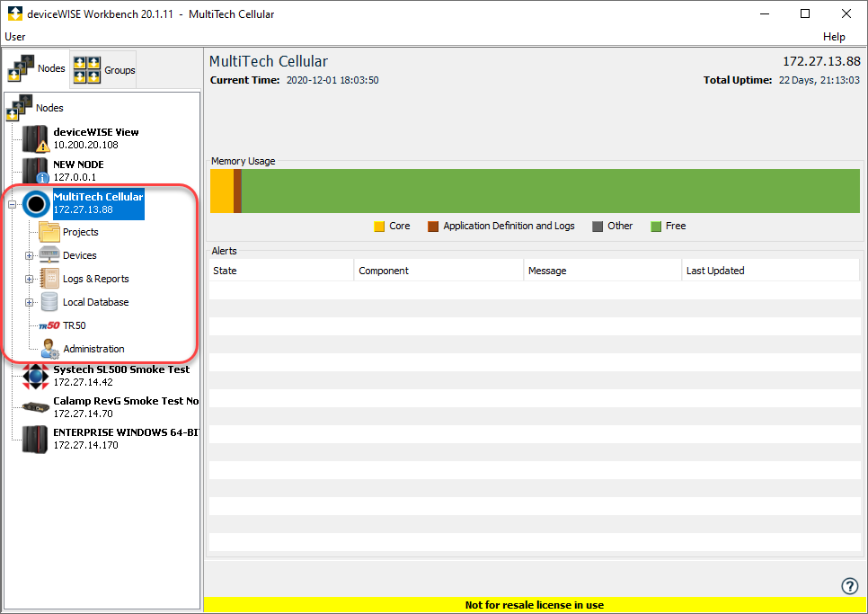868x614 pixels.
Task: Select ENTERPRISE WINDOWS 64-BIT node label
Action: click(x=126, y=439)
